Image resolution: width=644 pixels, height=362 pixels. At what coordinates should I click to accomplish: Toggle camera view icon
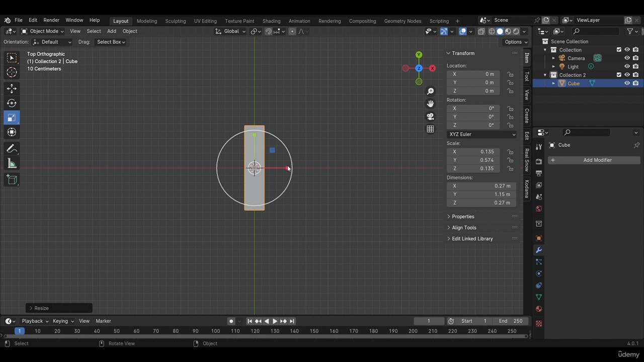tap(430, 116)
